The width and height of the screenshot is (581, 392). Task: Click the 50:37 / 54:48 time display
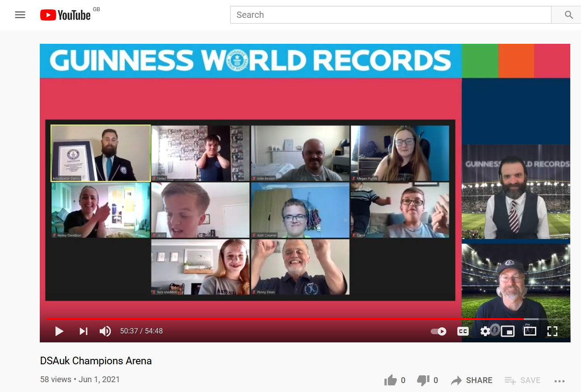tap(141, 331)
